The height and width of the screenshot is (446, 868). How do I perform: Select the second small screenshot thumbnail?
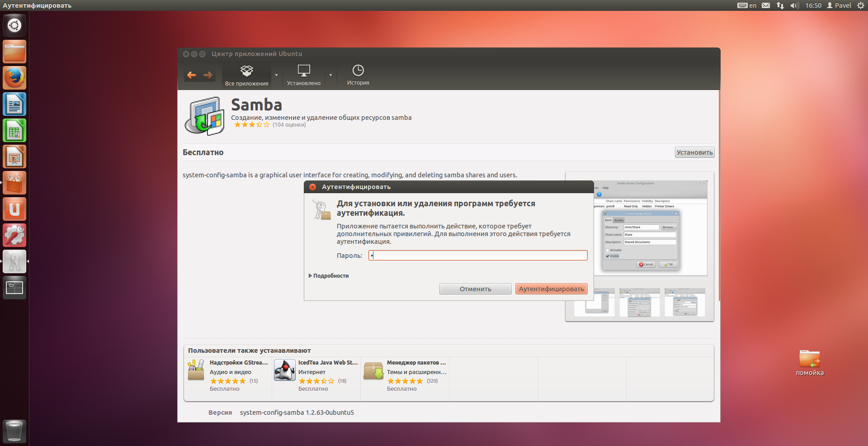click(x=640, y=302)
